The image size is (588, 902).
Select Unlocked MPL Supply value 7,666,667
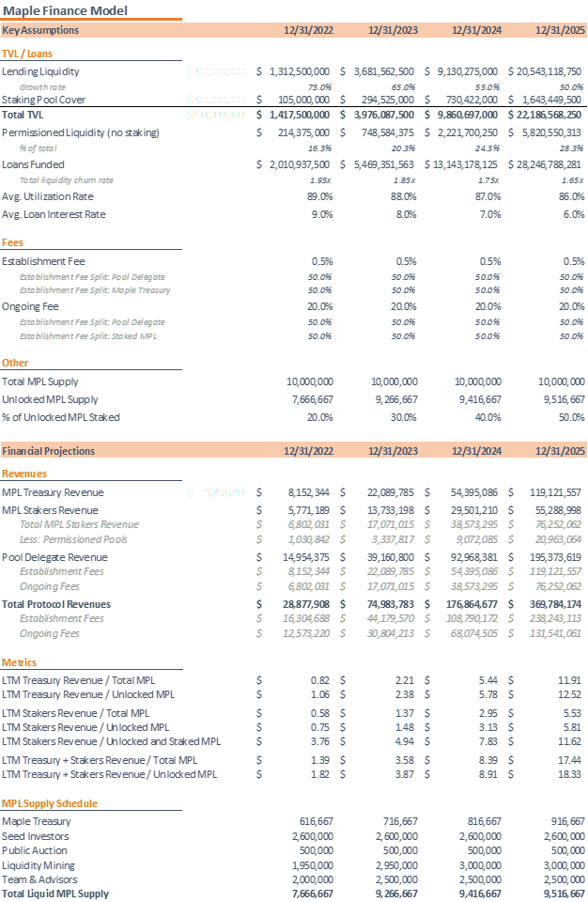point(313,399)
